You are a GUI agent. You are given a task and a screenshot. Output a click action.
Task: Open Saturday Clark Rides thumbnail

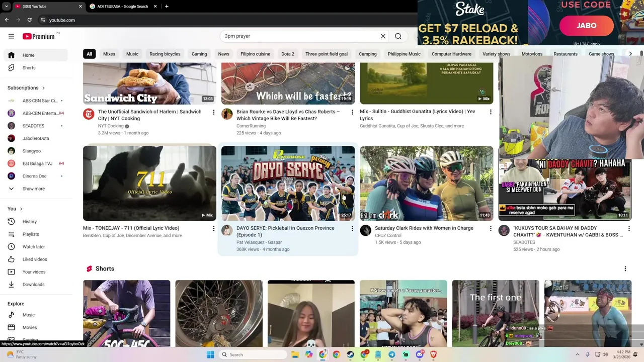click(426, 183)
